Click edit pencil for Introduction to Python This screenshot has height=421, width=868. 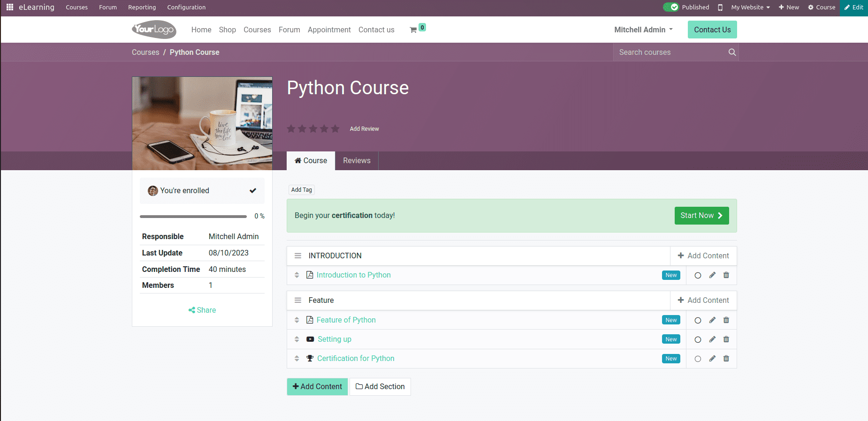[712, 275]
